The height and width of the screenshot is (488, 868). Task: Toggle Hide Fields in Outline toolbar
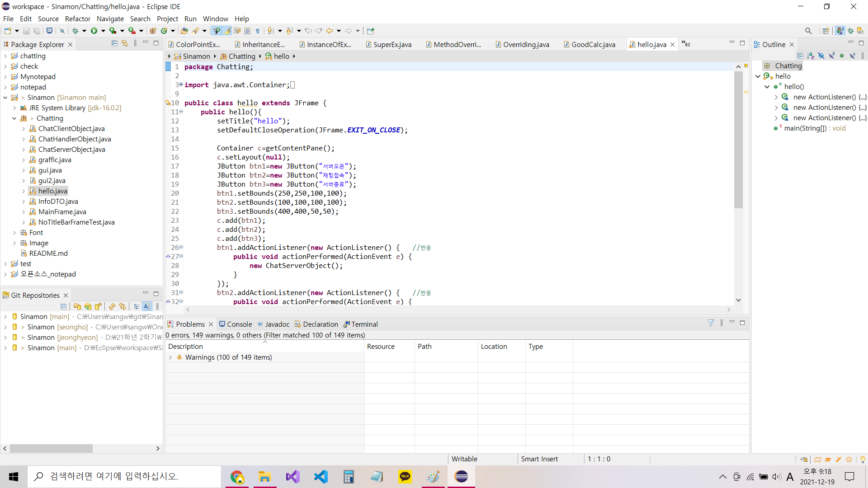point(821,56)
